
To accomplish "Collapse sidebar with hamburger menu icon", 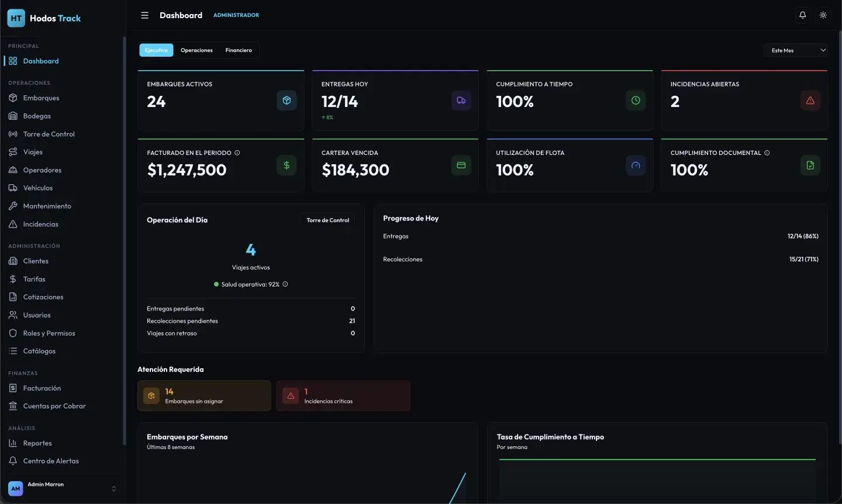I will tap(144, 15).
